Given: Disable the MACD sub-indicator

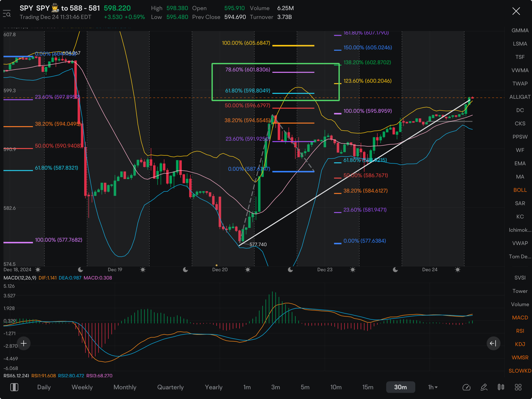Looking at the screenshot, I should [520, 317].
